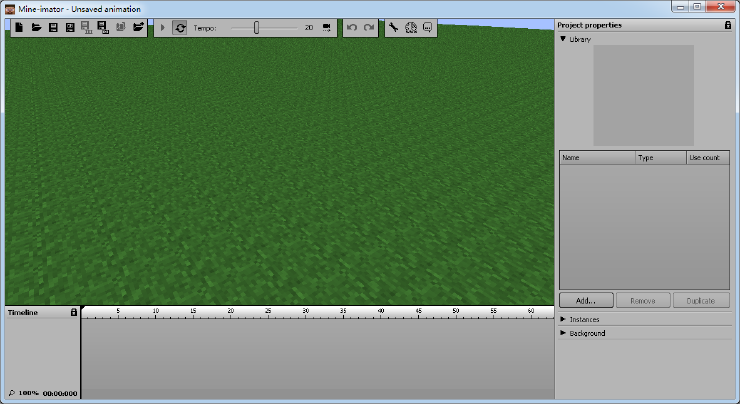The height and width of the screenshot is (404, 740).
Task: Click timeline marker at frame 30
Action: tap(306, 312)
